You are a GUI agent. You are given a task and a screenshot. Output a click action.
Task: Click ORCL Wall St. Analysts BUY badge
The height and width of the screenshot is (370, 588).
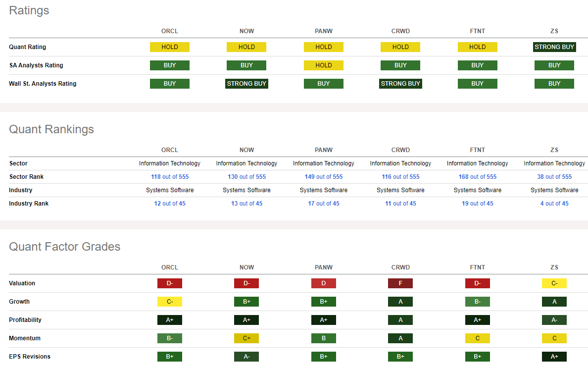point(169,84)
